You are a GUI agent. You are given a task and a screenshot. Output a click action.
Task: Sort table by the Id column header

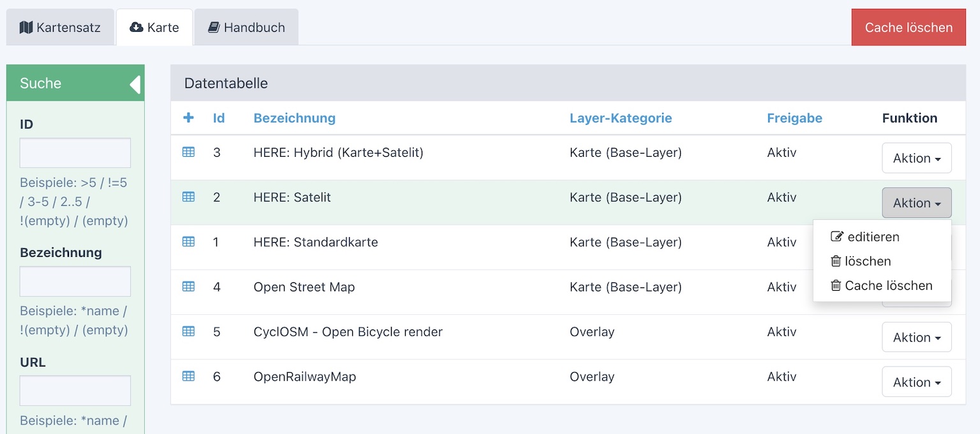219,118
